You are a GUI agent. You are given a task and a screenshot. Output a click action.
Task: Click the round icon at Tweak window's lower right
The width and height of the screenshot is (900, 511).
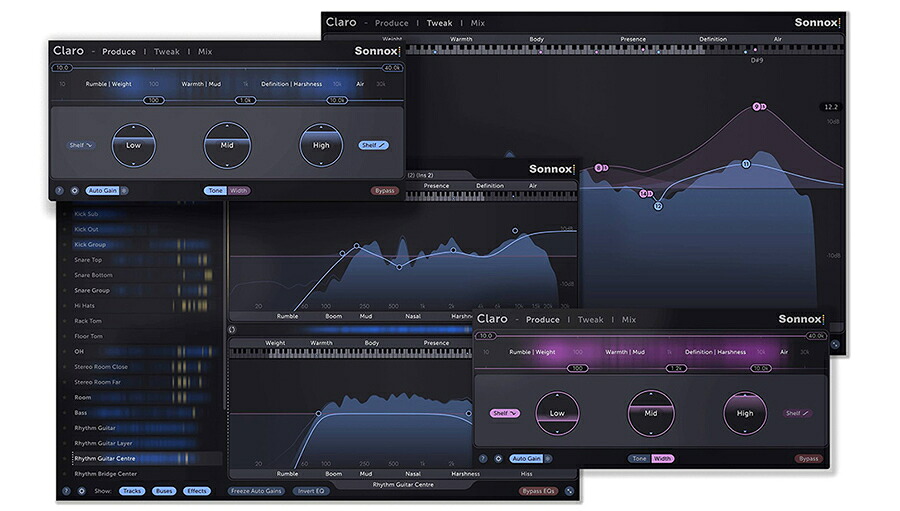click(x=835, y=344)
